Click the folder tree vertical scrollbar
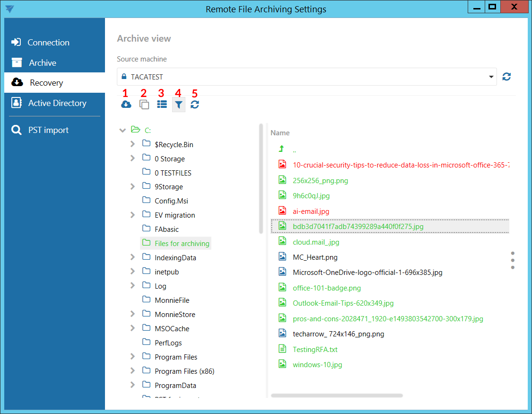The height and width of the screenshot is (414, 532). coord(261,179)
